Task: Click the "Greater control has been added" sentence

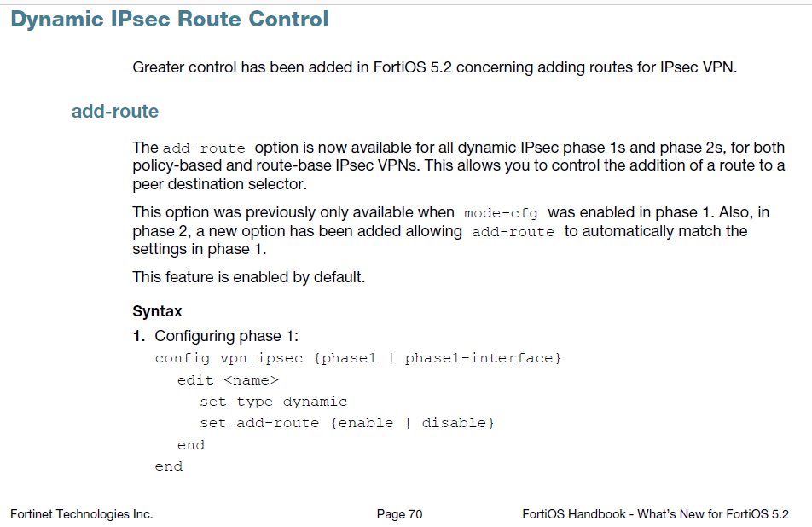Action: (434, 67)
